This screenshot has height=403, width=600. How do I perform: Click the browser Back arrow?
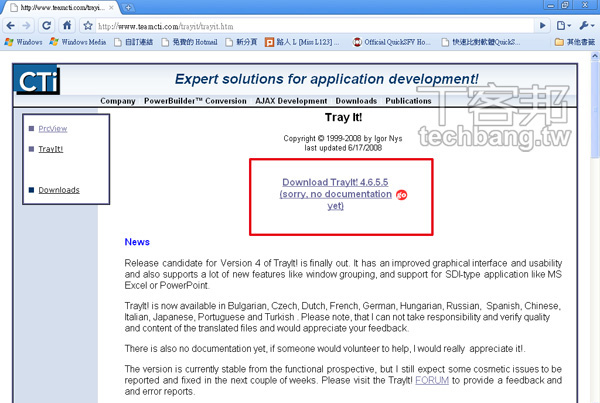pos(11,26)
